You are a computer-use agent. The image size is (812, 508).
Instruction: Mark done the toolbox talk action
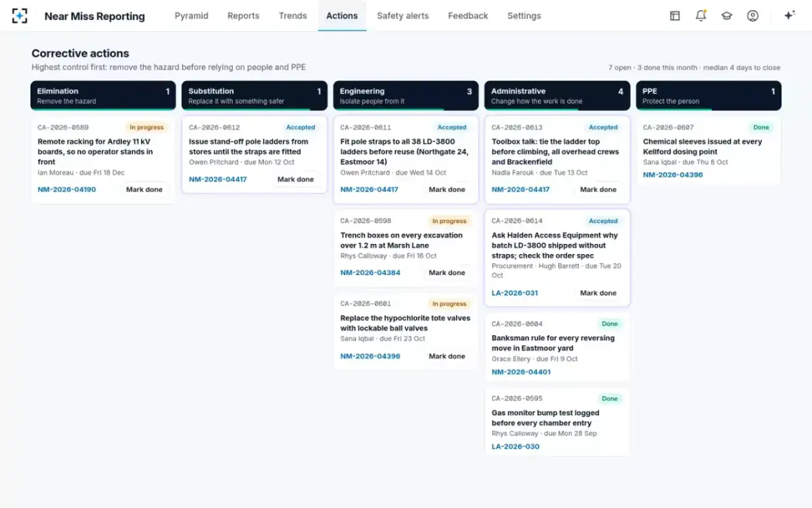point(598,190)
